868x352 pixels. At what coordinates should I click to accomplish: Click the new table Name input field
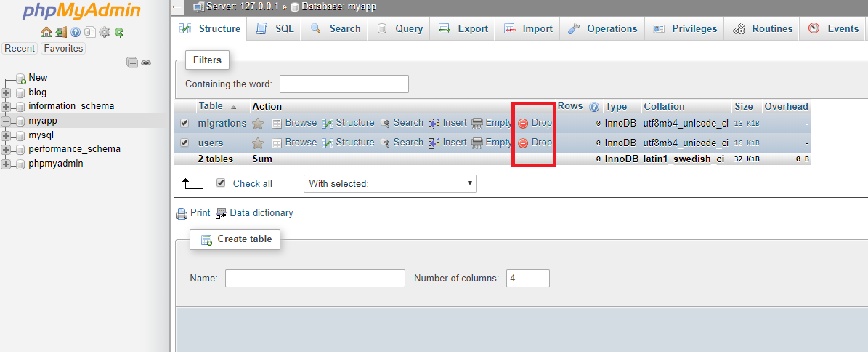[x=315, y=279]
